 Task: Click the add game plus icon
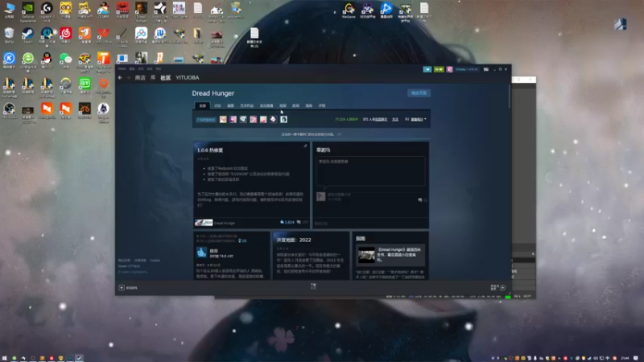pos(122,288)
